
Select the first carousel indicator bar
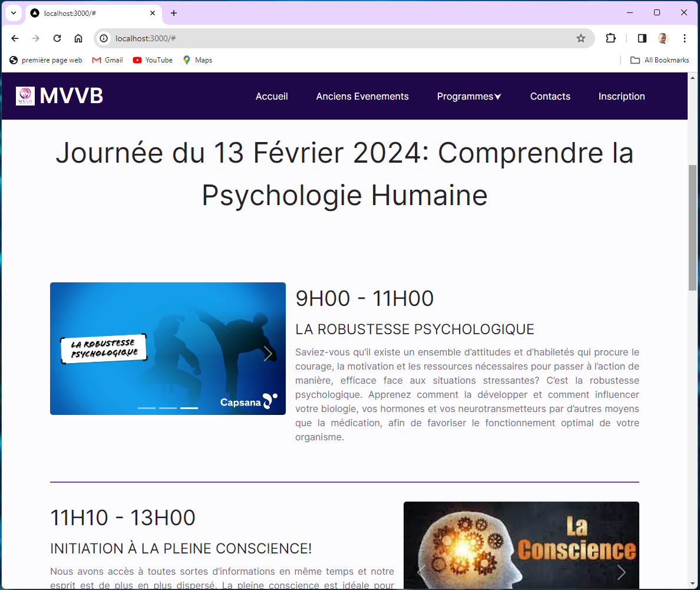click(x=147, y=408)
